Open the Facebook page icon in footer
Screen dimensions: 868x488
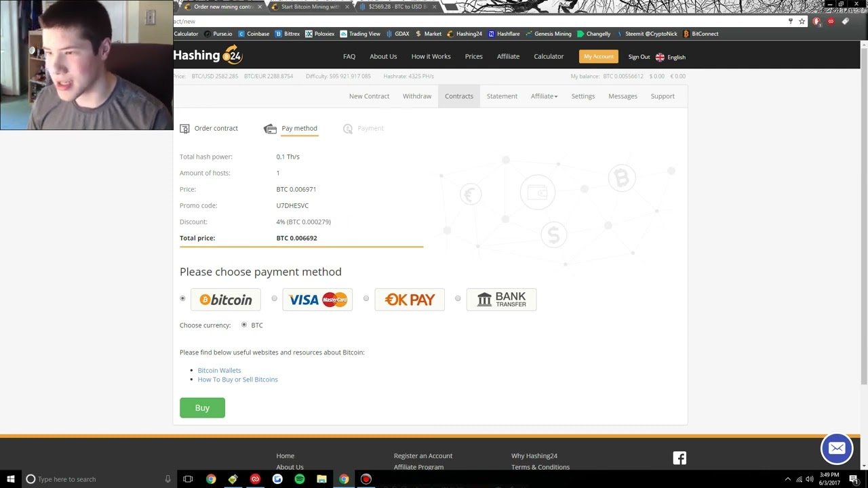click(x=679, y=458)
